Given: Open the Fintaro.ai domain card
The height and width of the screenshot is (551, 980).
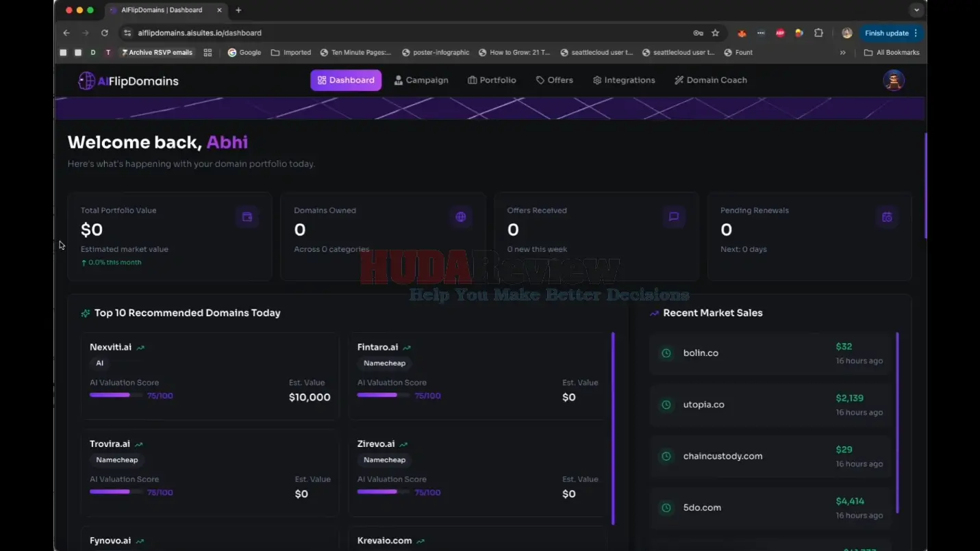Looking at the screenshot, I should point(477,376).
